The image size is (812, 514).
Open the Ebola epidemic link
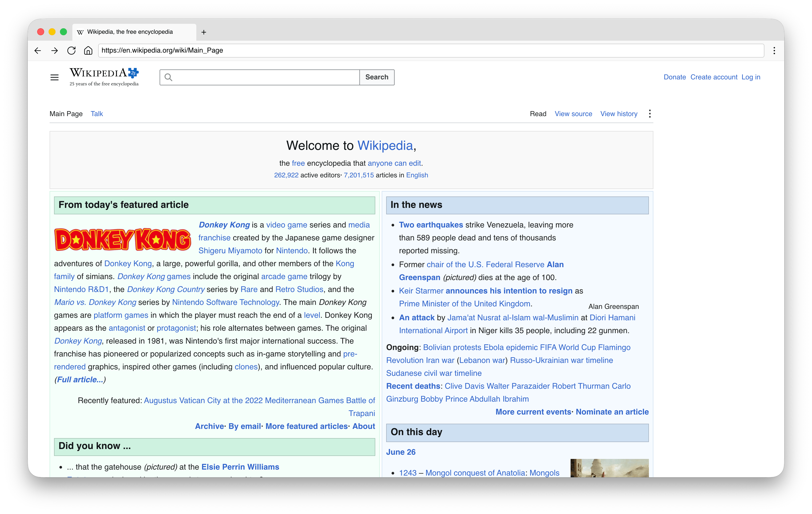click(x=511, y=348)
